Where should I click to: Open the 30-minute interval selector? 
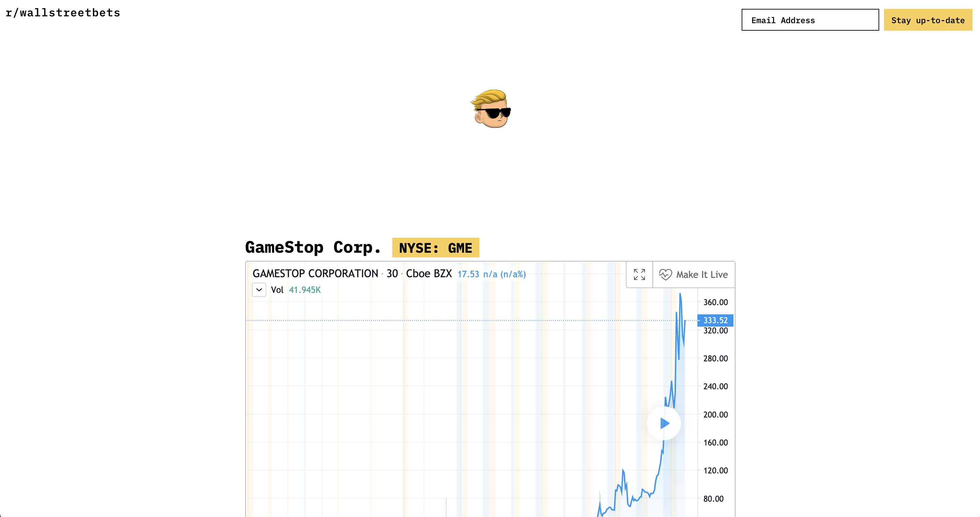tap(392, 273)
